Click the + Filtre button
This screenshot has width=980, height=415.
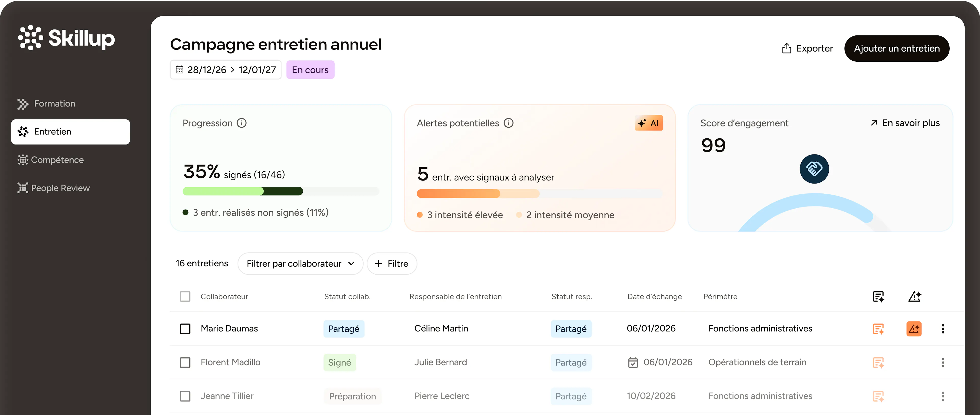tap(392, 264)
